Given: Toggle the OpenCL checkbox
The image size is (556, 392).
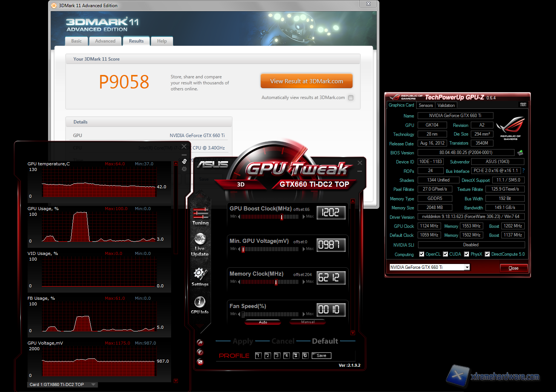Looking at the screenshot, I should pos(422,254).
